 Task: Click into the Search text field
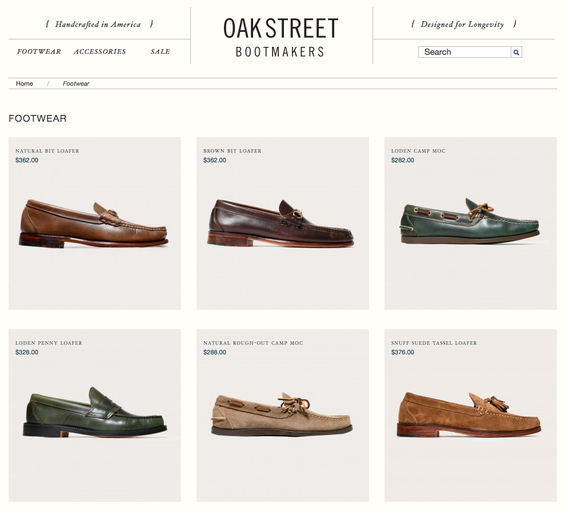464,52
